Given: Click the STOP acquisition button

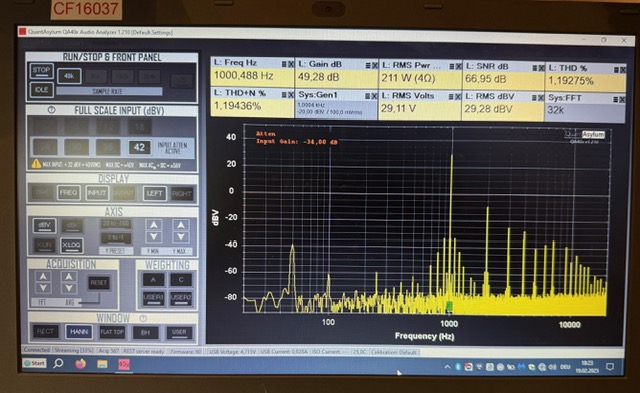Looking at the screenshot, I should point(41,70).
